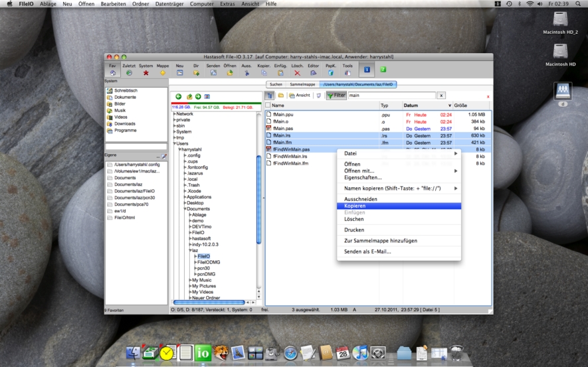Delete selection using Lösch. red X icon
This screenshot has width=588, height=367.
pos(297,73)
